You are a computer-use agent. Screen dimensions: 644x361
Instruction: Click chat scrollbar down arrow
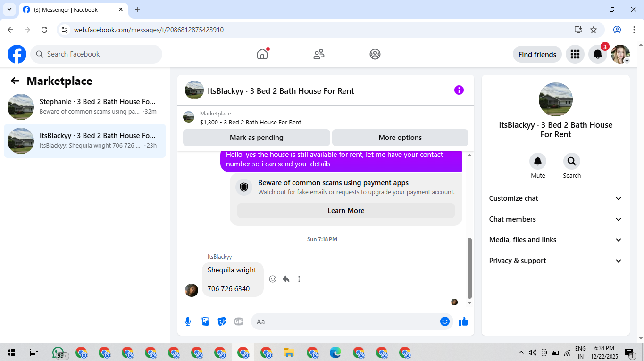(469, 303)
